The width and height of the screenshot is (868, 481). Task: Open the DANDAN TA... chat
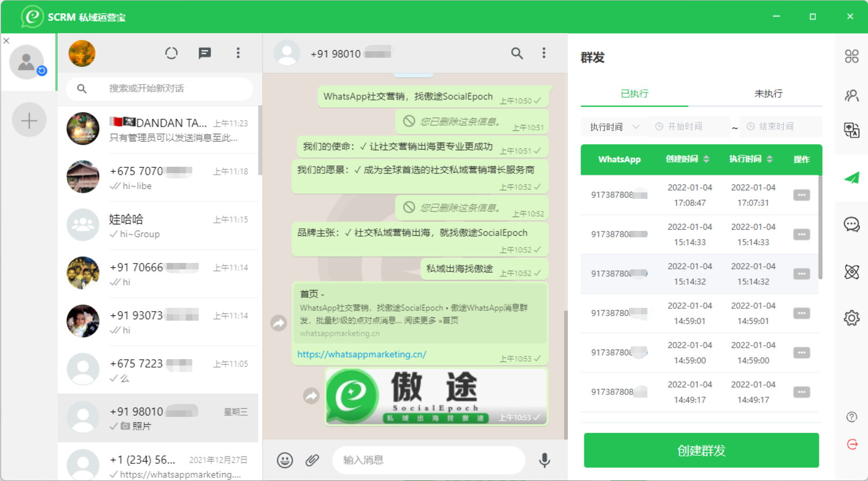(x=158, y=129)
